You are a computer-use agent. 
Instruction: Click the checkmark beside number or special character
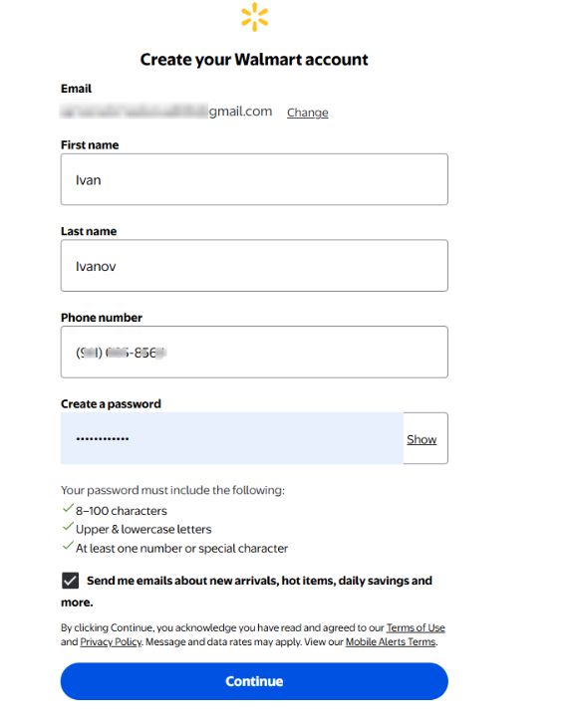click(x=68, y=546)
